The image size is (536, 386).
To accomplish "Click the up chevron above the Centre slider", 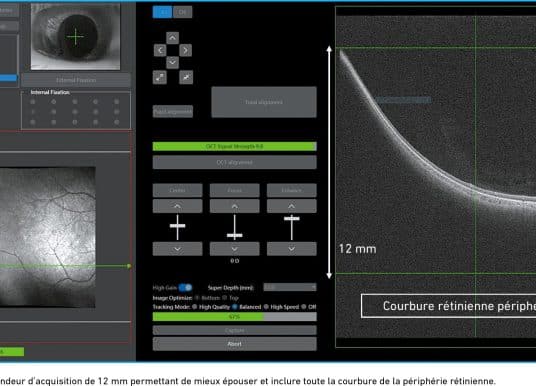I will click(177, 206).
